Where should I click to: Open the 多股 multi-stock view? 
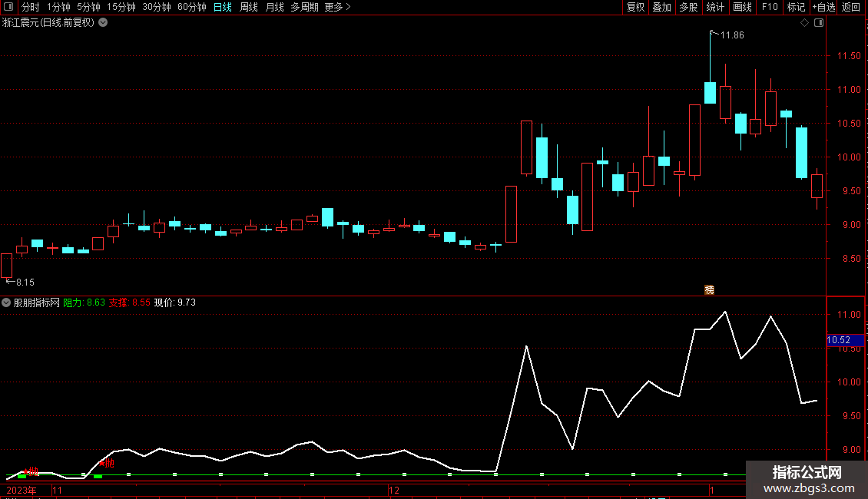pyautogui.click(x=688, y=7)
